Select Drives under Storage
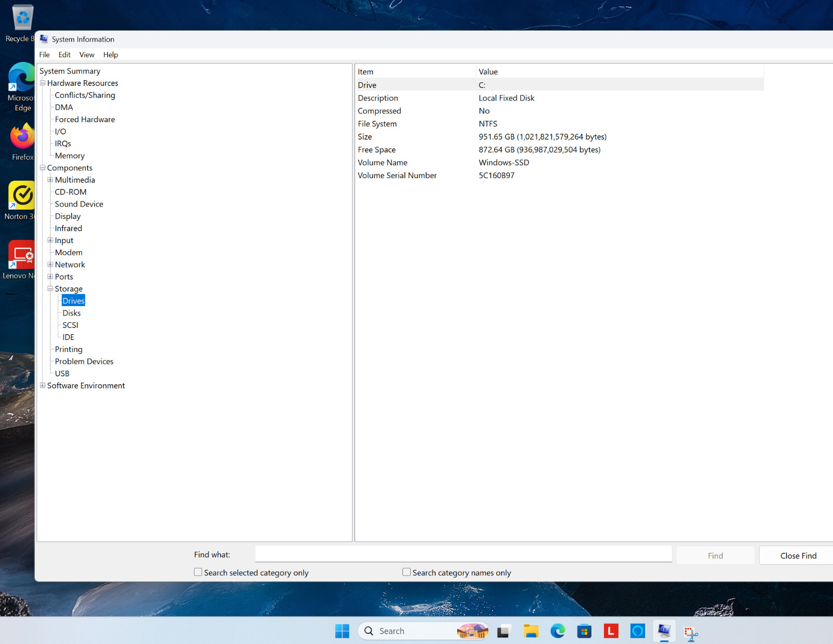833x644 pixels. click(x=73, y=301)
